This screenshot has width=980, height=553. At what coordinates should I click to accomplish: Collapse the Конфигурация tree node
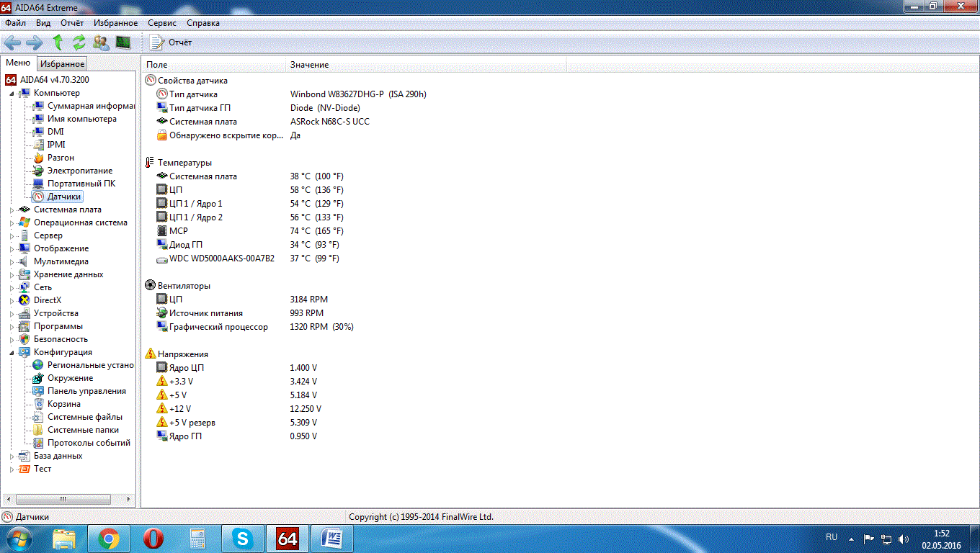12,352
